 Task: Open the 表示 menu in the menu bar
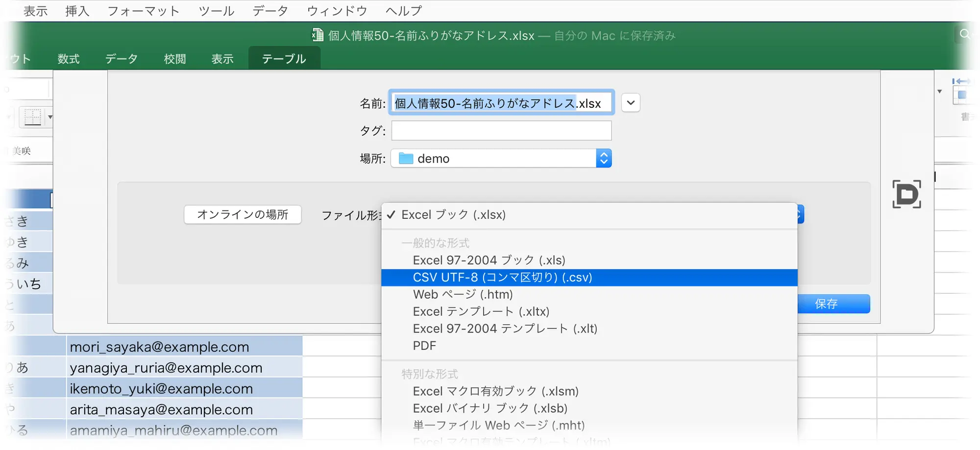tap(35, 11)
